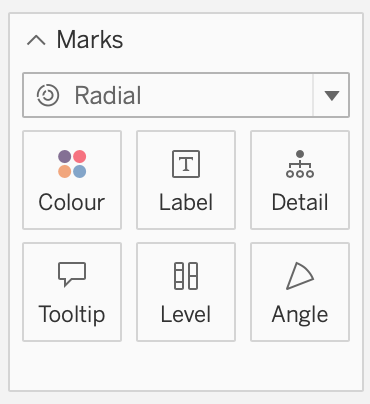Click the boxed T Label icon

tap(186, 164)
